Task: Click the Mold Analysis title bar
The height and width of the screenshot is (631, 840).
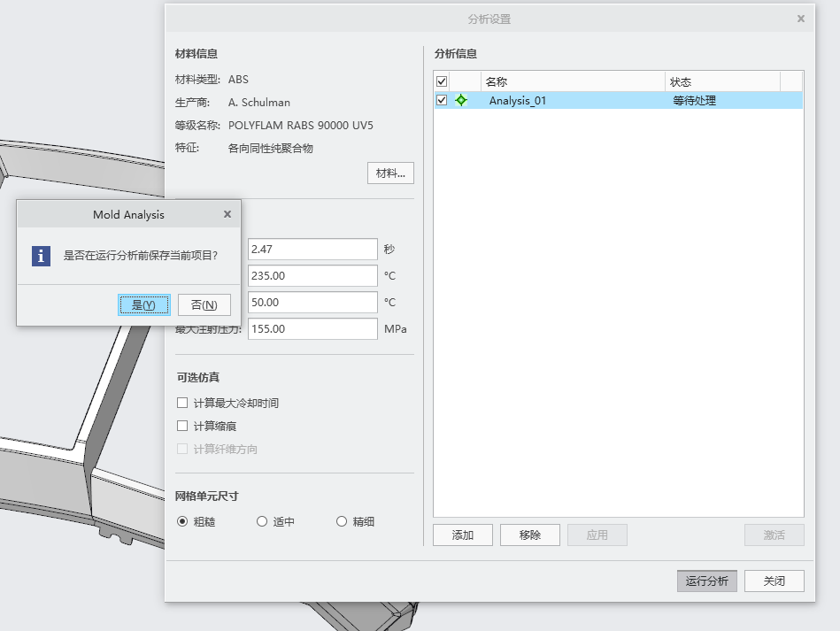Action: coord(128,214)
